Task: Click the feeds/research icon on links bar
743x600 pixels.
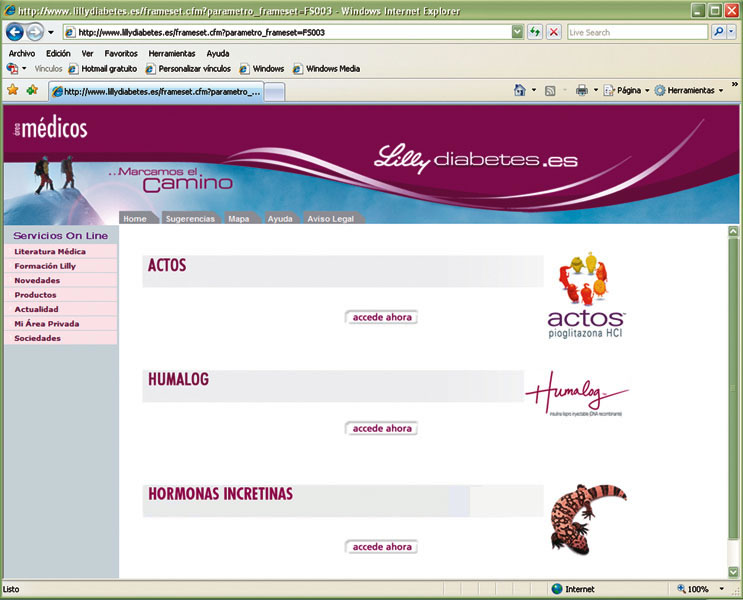Action: point(12,69)
